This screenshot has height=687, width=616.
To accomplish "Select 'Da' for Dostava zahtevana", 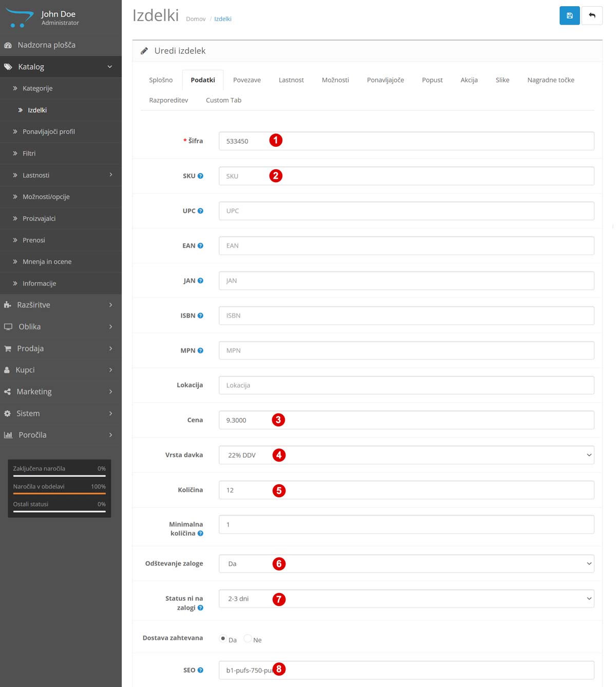I will pos(223,639).
